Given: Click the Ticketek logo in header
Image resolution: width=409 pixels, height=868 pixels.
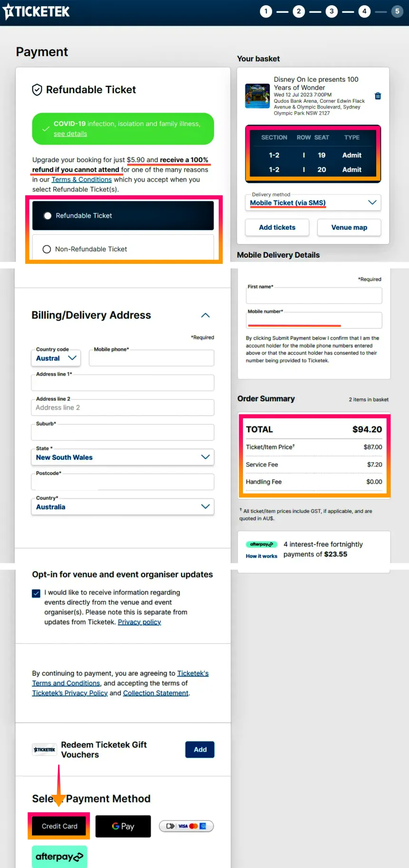Looking at the screenshot, I should tap(36, 11).
